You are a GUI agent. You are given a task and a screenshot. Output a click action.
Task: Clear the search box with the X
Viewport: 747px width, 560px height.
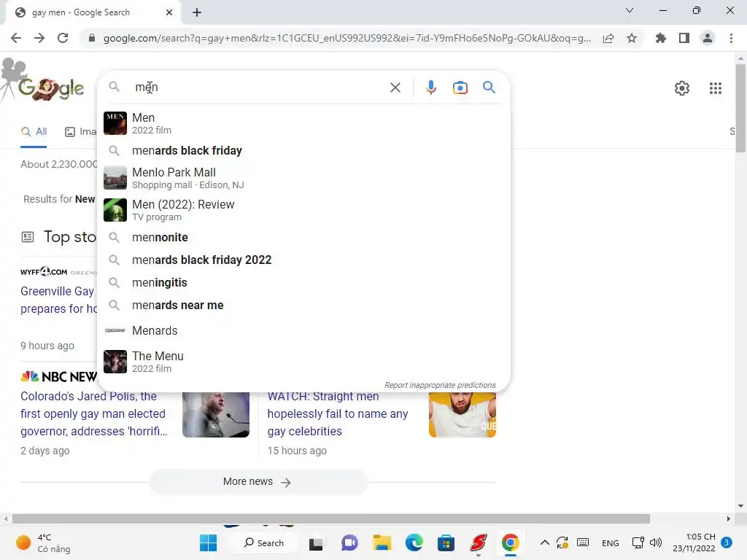point(395,87)
